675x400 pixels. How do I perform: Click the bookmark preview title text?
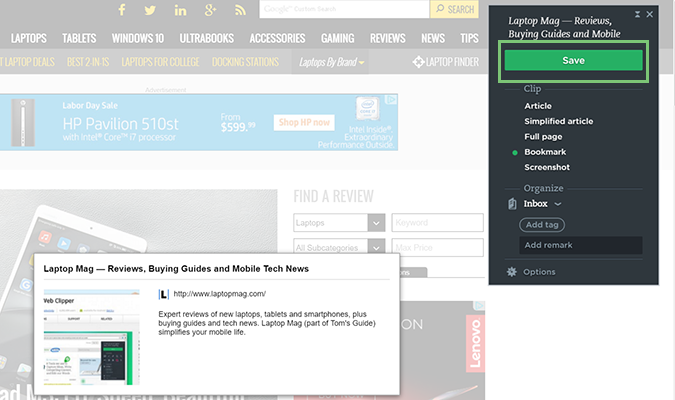pyautogui.click(x=176, y=269)
